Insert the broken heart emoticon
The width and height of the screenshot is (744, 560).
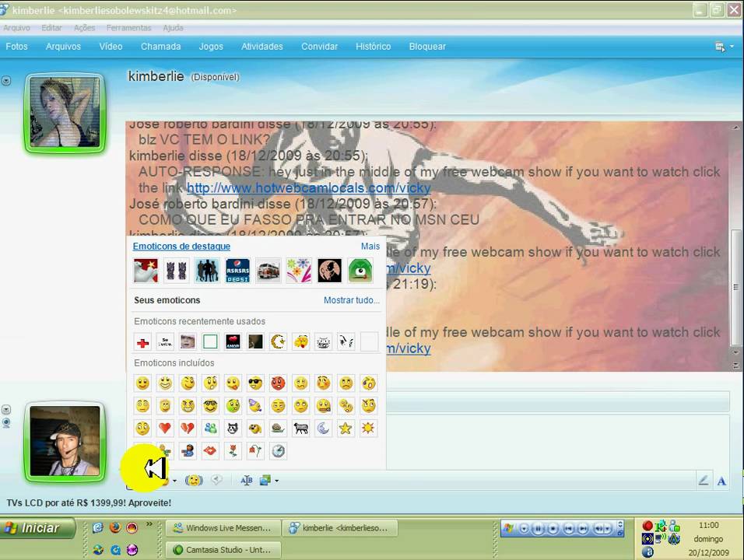tap(188, 429)
